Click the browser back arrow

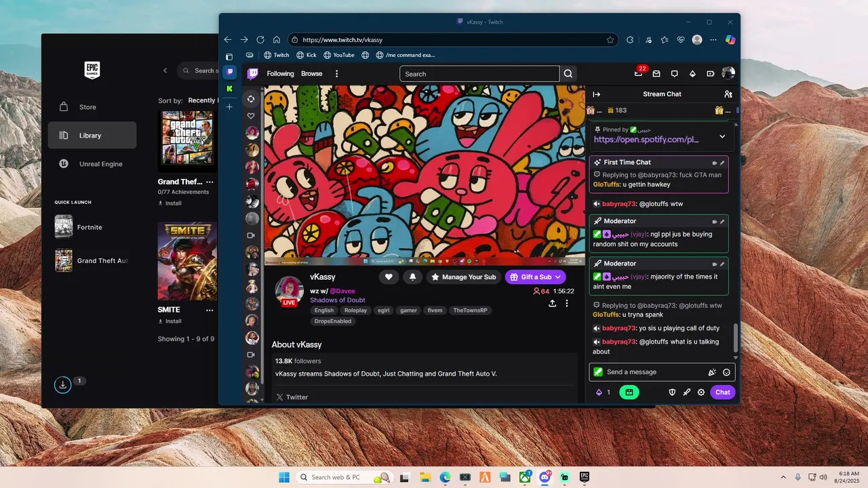coord(228,40)
